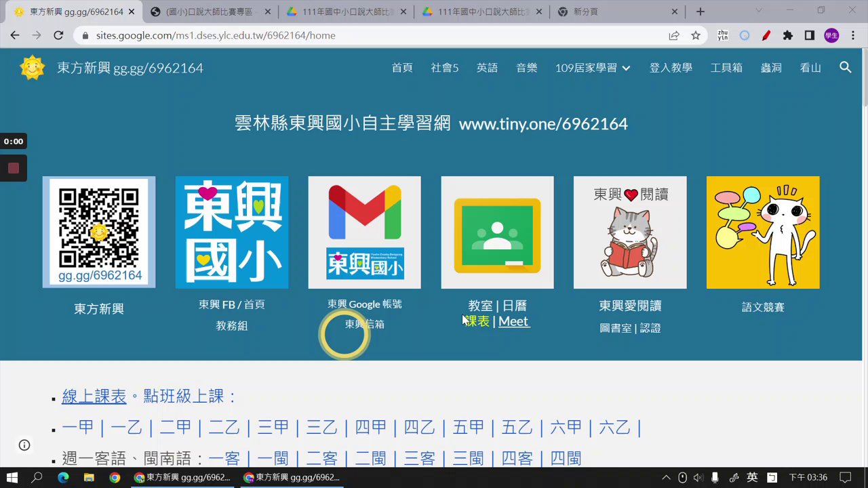Viewport: 868px width, 488px height.
Task: Open the 線上課表 link
Action: point(94,396)
